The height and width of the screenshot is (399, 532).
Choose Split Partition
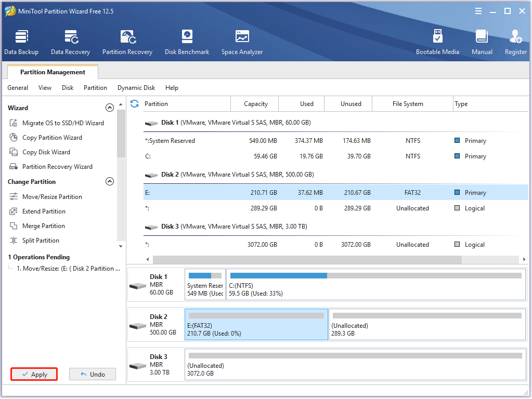34,241
